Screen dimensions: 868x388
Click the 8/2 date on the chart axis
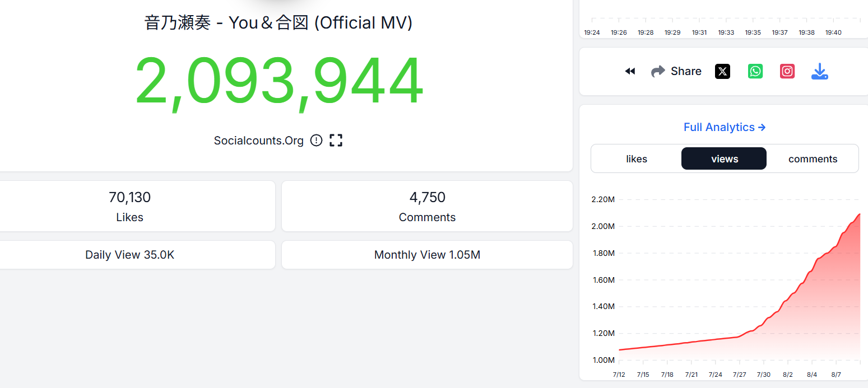tap(788, 375)
